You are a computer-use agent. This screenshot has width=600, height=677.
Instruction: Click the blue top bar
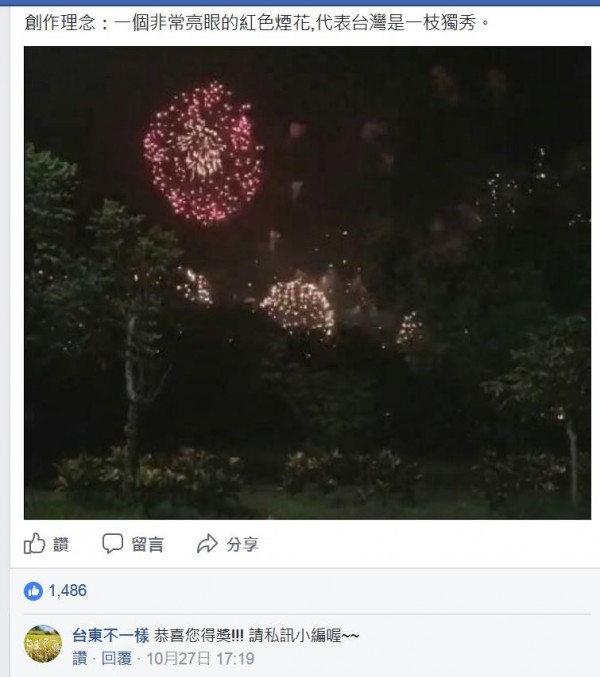(300, 3)
